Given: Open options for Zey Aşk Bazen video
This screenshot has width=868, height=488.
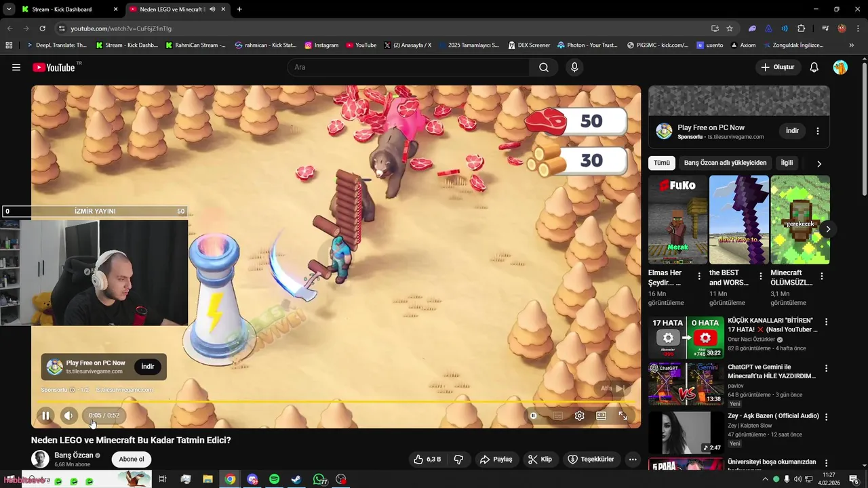Looking at the screenshot, I should coord(826,417).
